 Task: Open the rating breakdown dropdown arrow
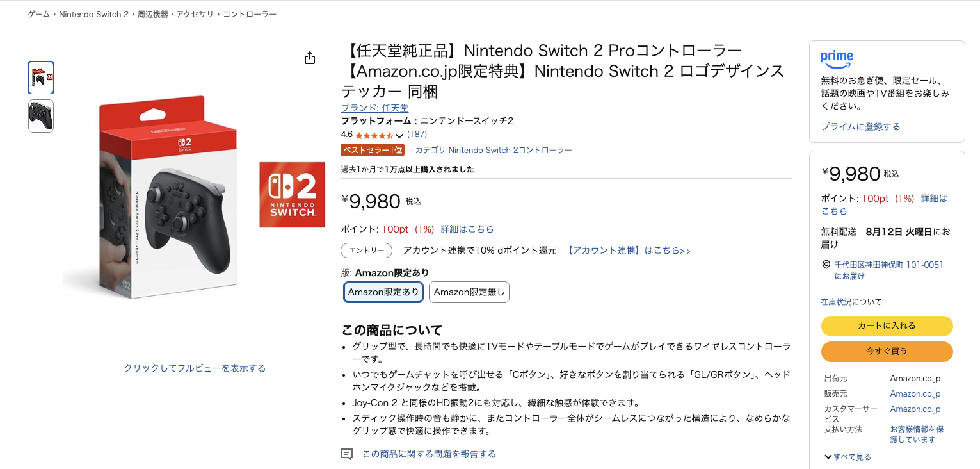coord(399,135)
